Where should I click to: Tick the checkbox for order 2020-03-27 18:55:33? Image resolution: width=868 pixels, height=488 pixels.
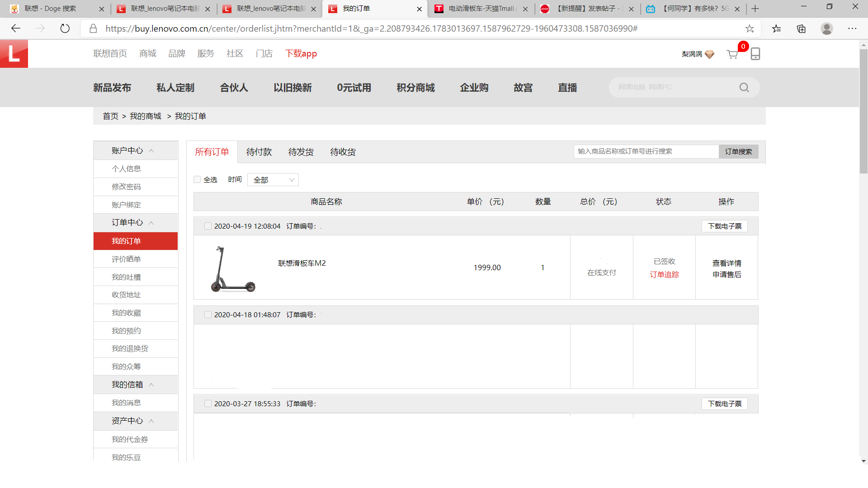[x=208, y=404]
